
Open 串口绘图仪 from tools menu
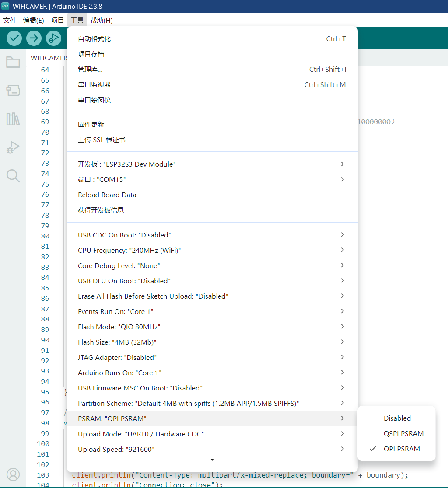pos(212,100)
